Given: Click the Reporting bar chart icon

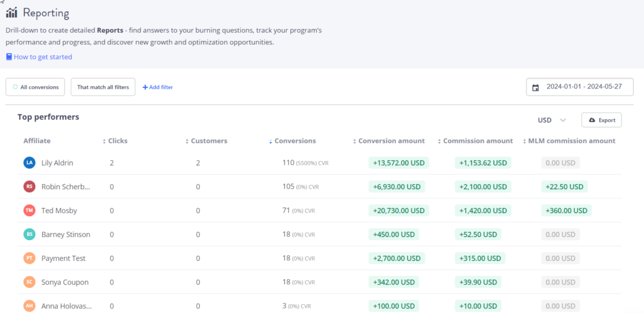Looking at the screenshot, I should [x=12, y=12].
